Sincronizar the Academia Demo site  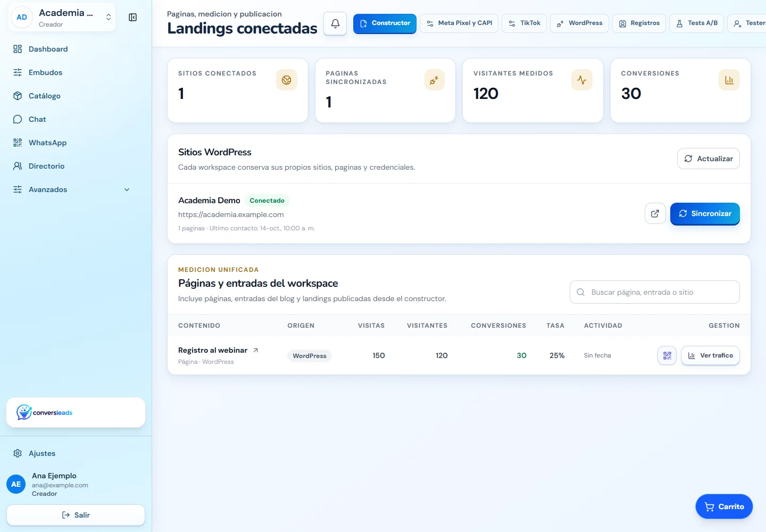[705, 213]
